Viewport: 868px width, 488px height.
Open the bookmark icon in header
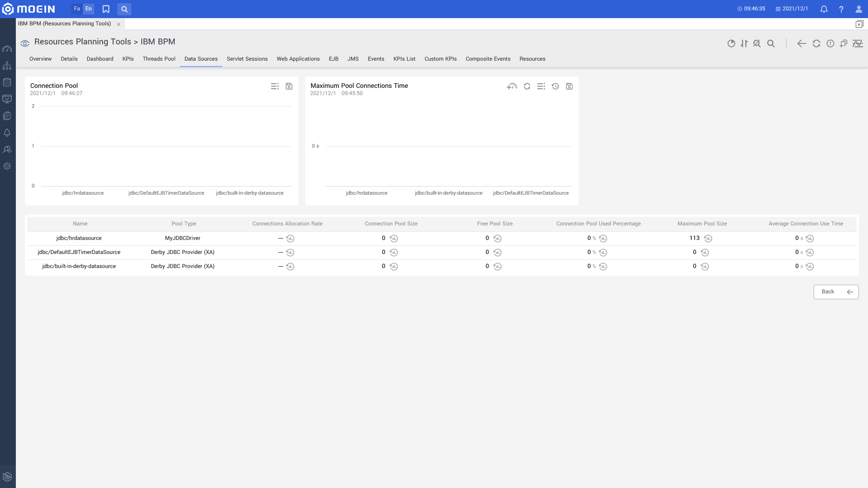tap(106, 9)
